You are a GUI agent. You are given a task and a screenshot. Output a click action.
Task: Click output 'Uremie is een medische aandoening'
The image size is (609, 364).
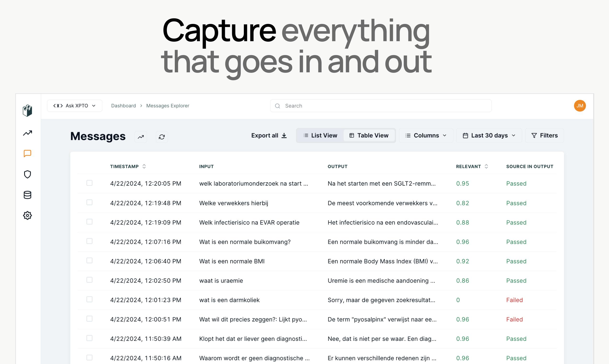(381, 281)
